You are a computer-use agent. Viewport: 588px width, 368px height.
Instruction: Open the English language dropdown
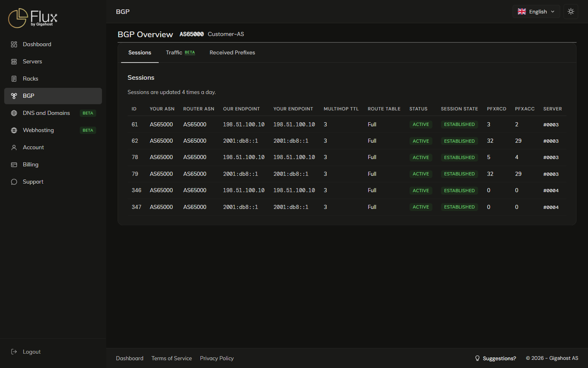[x=536, y=11]
